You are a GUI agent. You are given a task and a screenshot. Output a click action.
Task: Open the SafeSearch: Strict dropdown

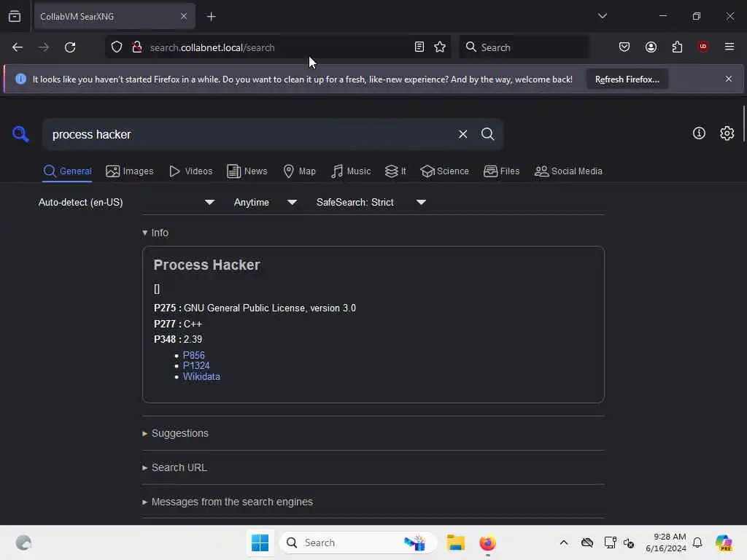(x=371, y=203)
